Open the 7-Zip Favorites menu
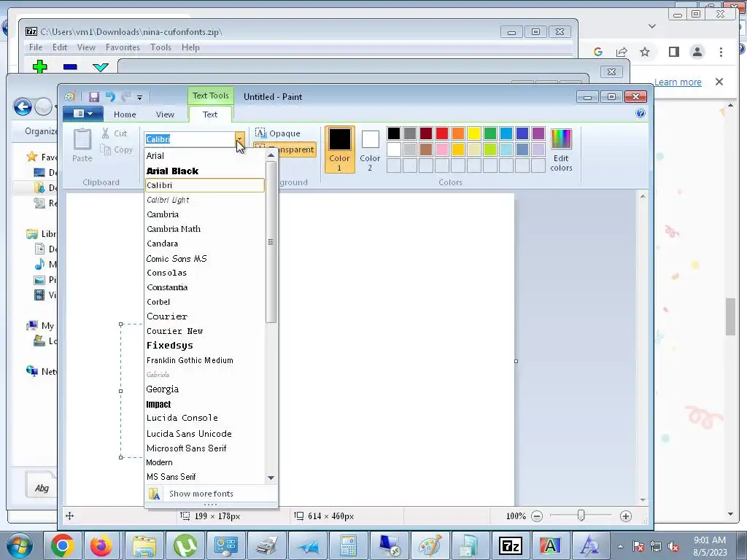 (x=123, y=47)
